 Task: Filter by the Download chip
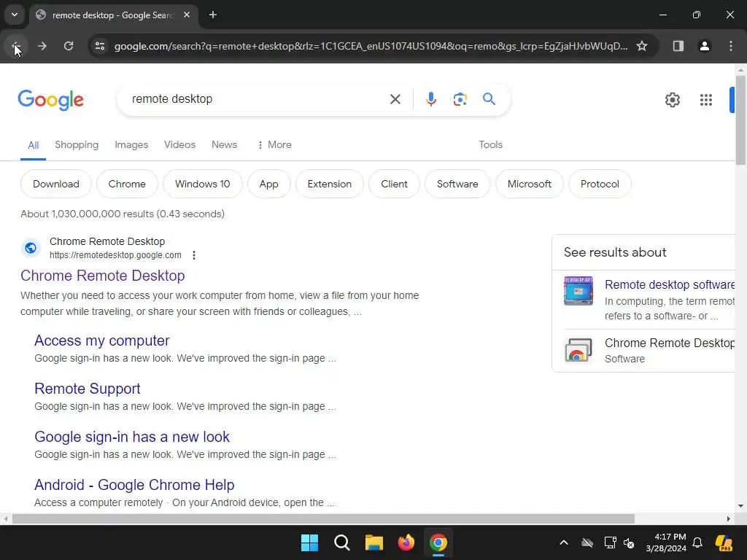55,184
